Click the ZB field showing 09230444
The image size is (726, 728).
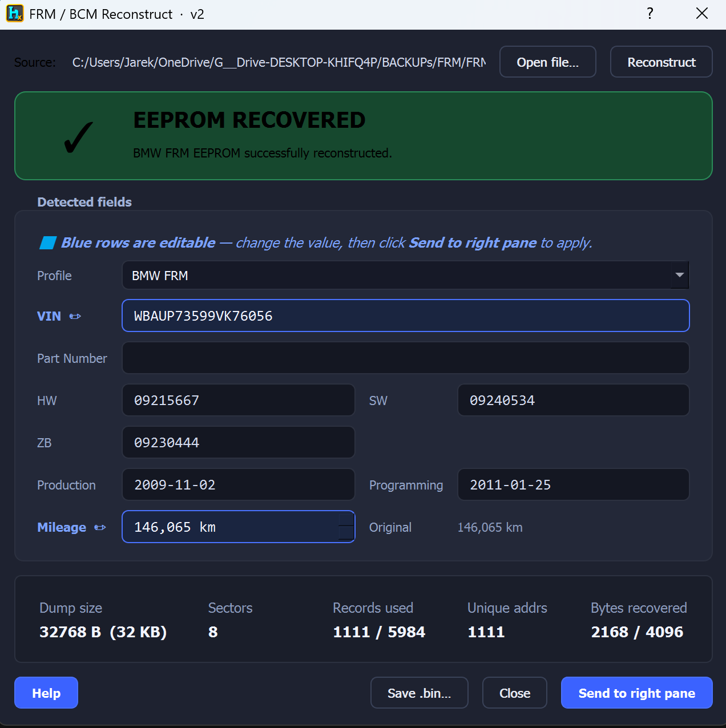[x=239, y=442]
